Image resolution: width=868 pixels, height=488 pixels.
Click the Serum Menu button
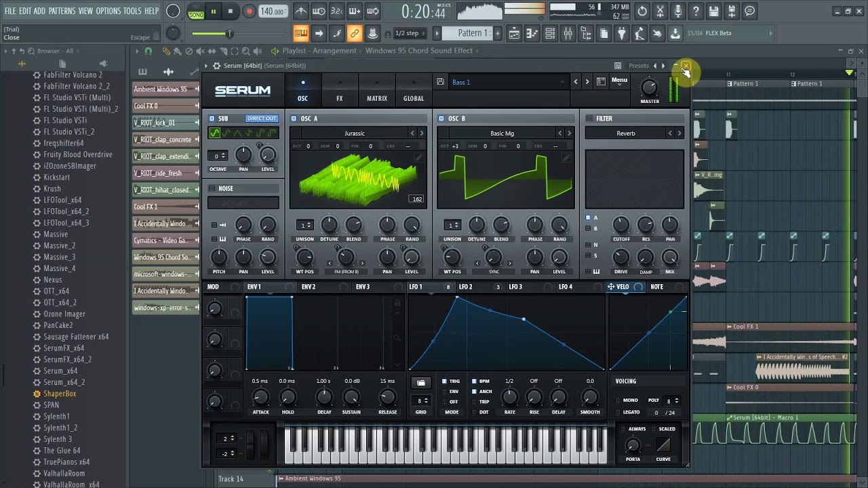(619, 80)
